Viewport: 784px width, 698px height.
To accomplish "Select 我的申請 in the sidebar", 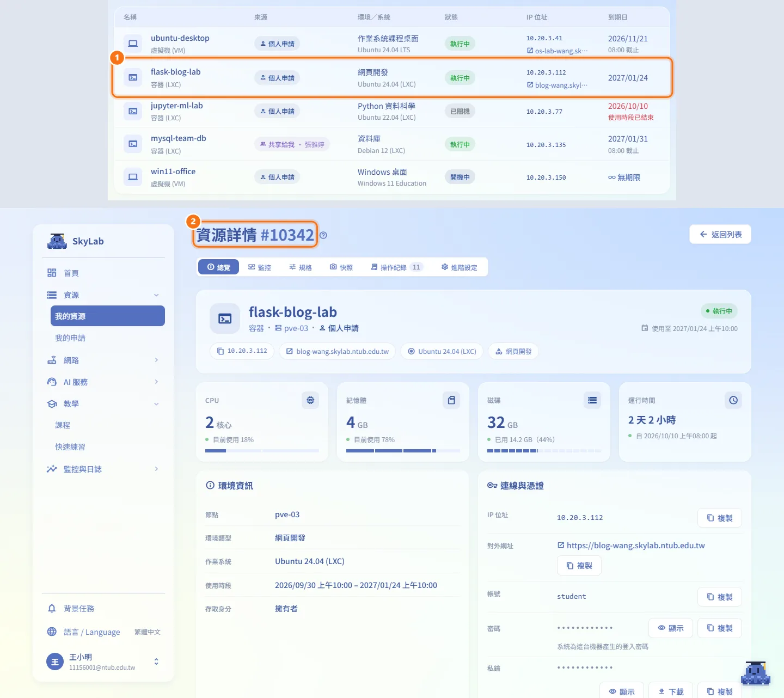I will pyautogui.click(x=108, y=338).
